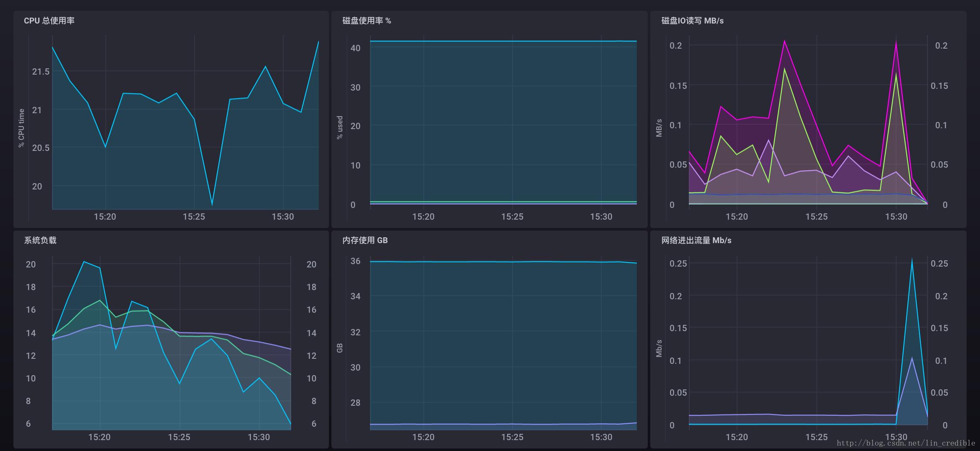This screenshot has height=451, width=980.
Task: Click the 21.5 value on CPU axis
Action: click(41, 72)
